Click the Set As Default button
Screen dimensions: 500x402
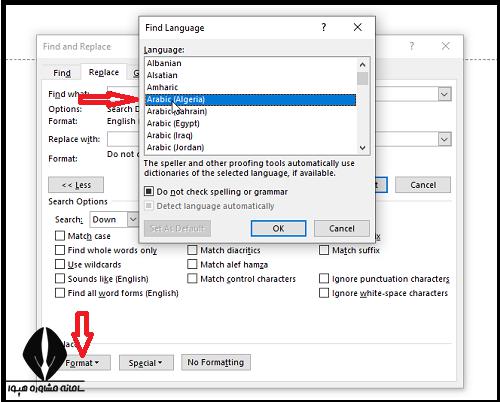(177, 228)
